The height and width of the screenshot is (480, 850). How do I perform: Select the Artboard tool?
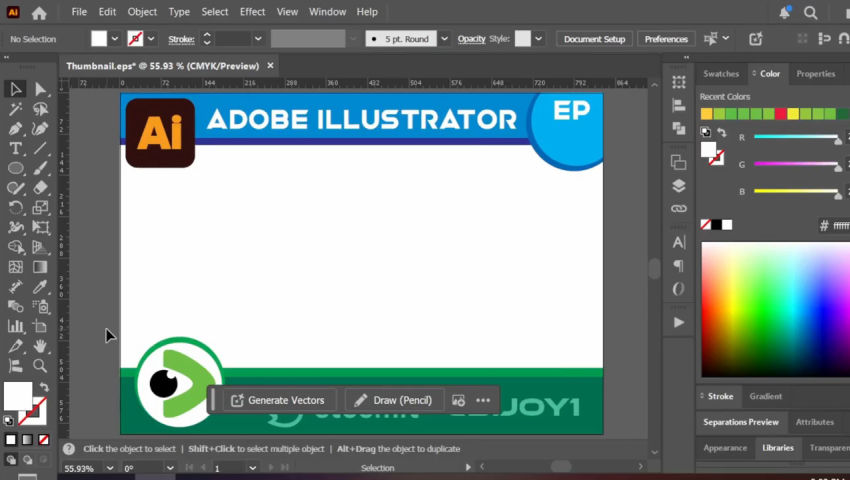(40, 326)
